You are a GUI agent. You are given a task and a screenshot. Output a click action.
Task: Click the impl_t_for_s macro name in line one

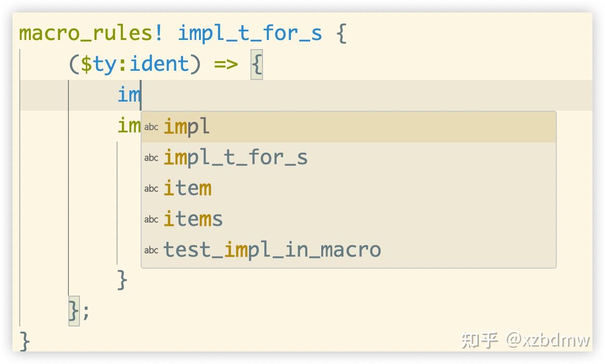[x=250, y=32]
